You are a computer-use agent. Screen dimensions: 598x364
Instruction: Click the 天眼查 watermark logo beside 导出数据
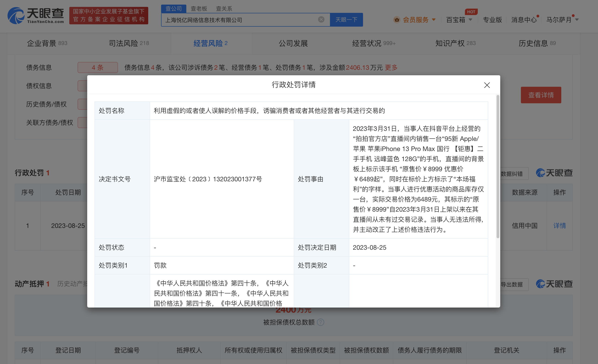click(x=554, y=284)
